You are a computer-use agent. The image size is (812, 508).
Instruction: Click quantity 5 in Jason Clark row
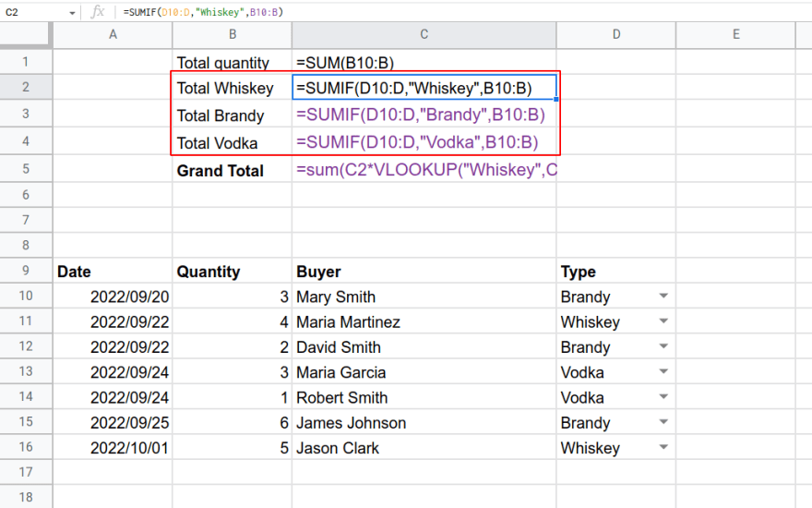232,448
